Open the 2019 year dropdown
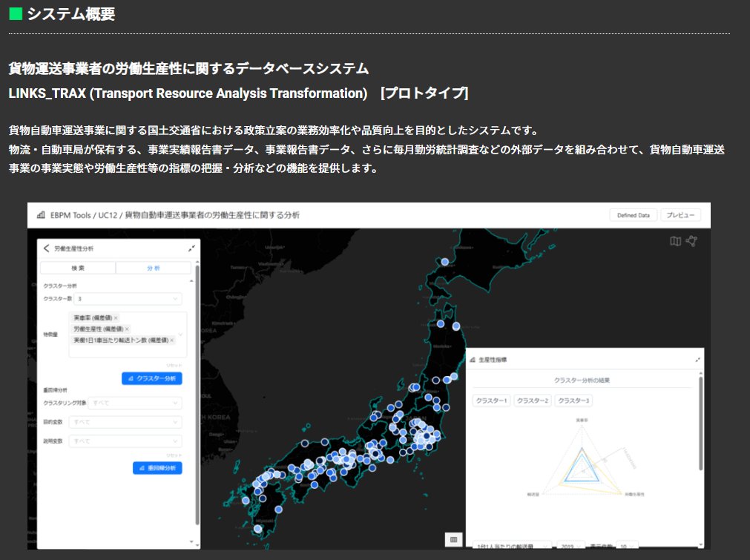This screenshot has height=560, width=750. (570, 546)
